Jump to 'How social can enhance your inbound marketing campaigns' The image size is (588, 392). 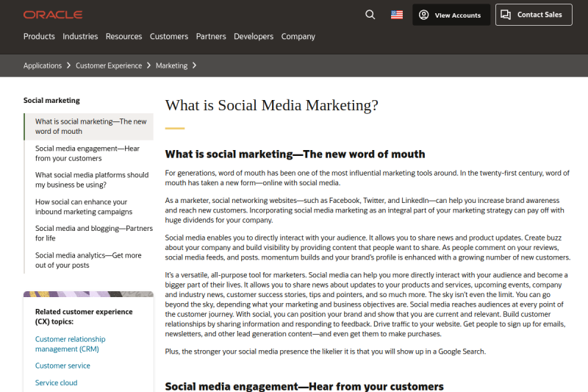tap(84, 207)
